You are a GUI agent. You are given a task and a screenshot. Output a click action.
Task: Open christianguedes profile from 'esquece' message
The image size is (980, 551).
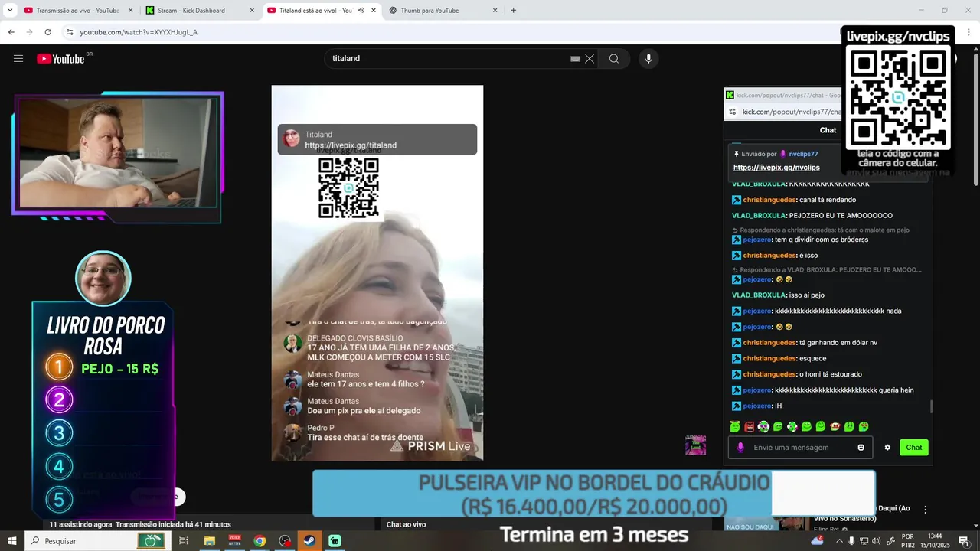click(x=769, y=358)
